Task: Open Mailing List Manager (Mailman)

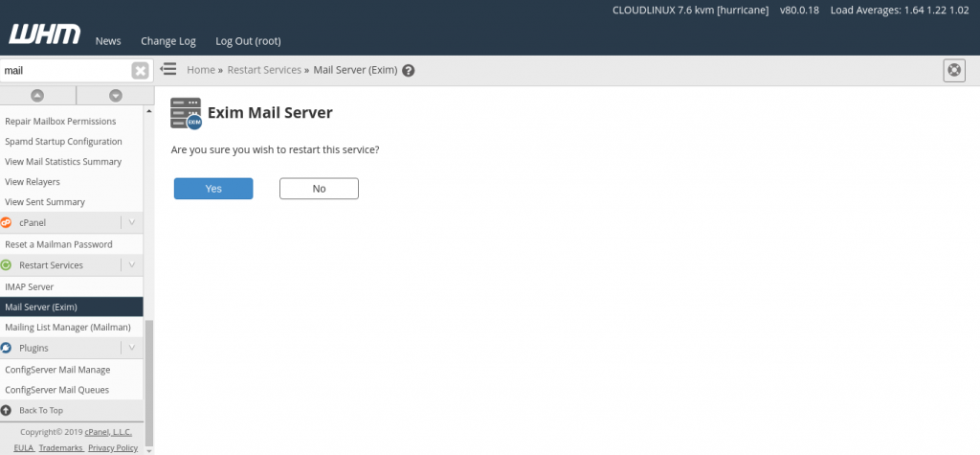Action: pyautogui.click(x=68, y=328)
